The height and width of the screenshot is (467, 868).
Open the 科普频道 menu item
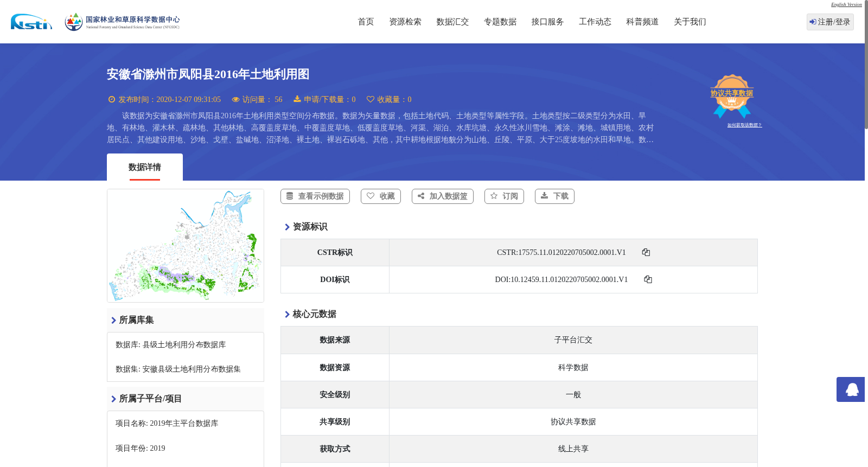[642, 22]
